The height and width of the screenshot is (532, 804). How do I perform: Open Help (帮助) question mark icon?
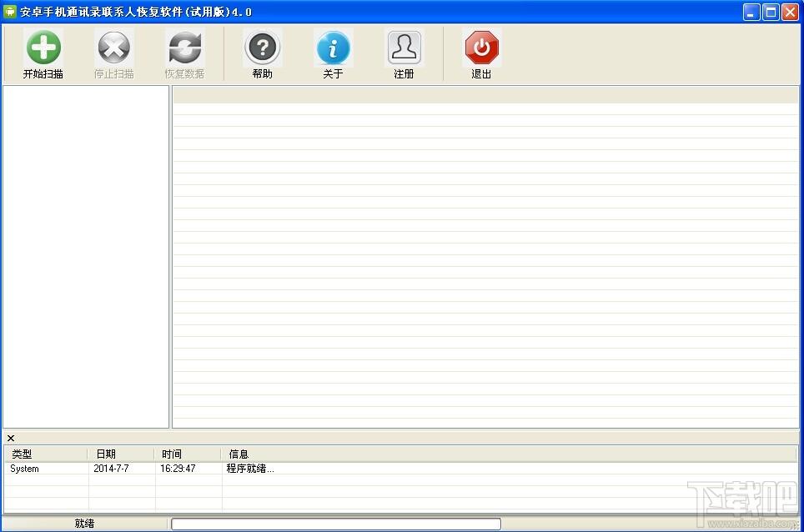pyautogui.click(x=263, y=48)
